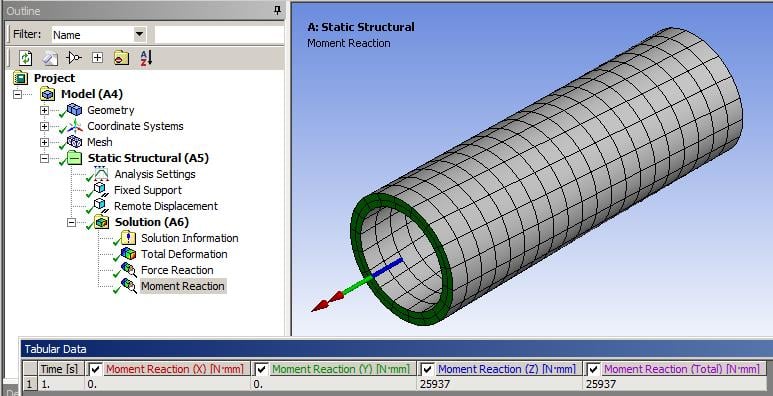773x396 pixels.
Task: Toggle Moment Reaction (Total) checkbox
Action: (594, 369)
